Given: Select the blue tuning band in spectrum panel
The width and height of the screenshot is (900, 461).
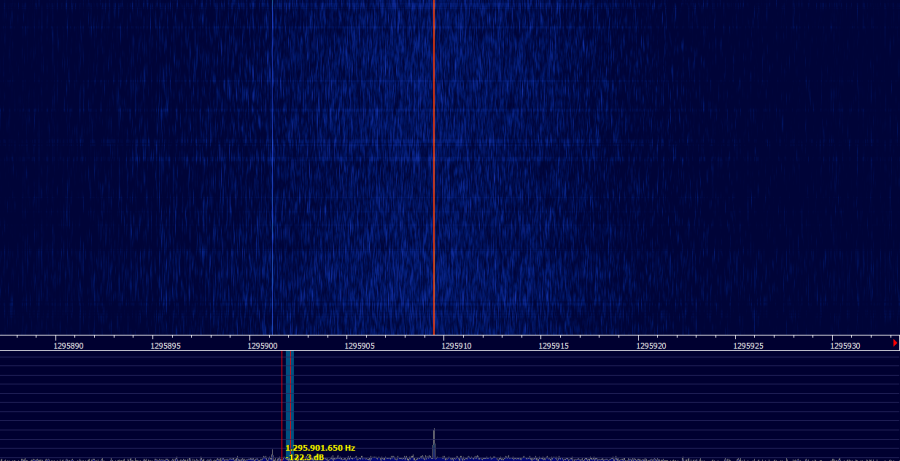Looking at the screenshot, I should pyautogui.click(x=287, y=400).
